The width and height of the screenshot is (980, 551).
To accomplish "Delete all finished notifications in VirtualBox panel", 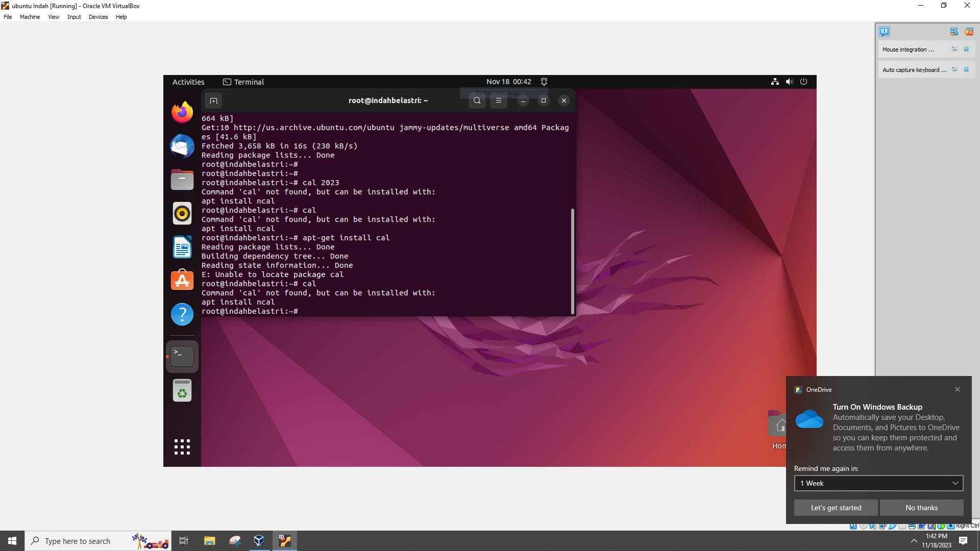I will pyautogui.click(x=969, y=32).
